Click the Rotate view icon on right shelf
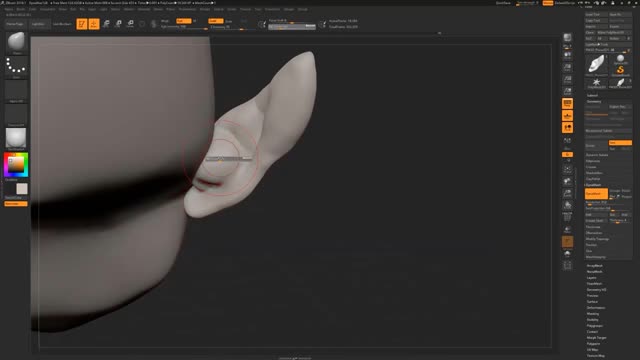The image size is (640, 360). click(567, 205)
